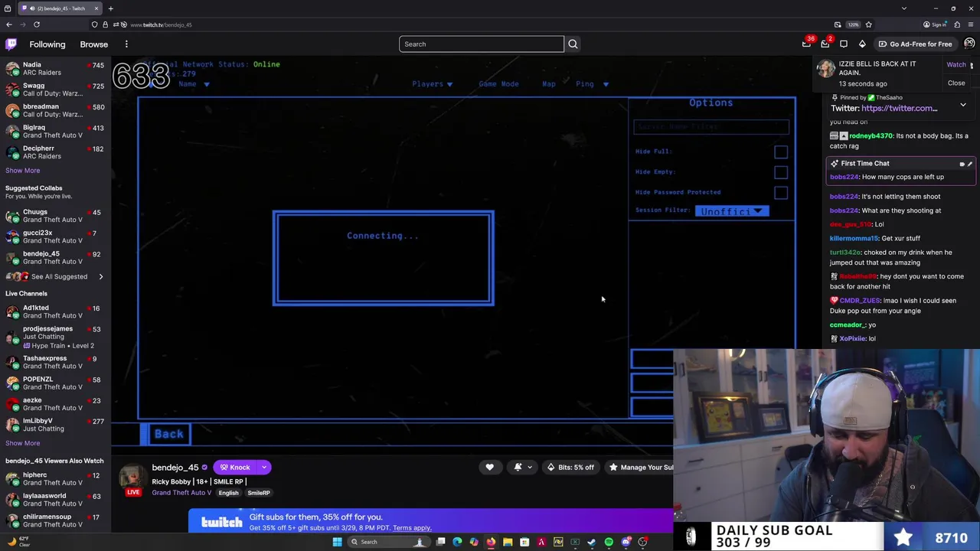Sort the server list by Name
This screenshot has width=980, height=551.
pyautogui.click(x=194, y=84)
